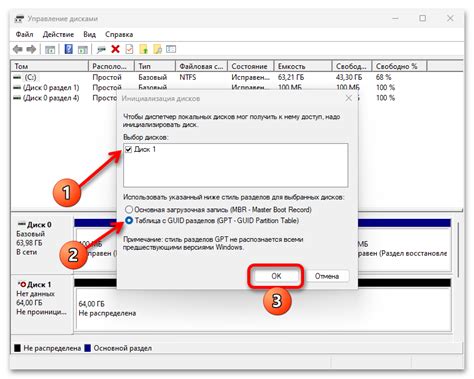The image size is (474, 379).
Task: Click the Forward arrow in the toolbar
Action: tap(31, 49)
